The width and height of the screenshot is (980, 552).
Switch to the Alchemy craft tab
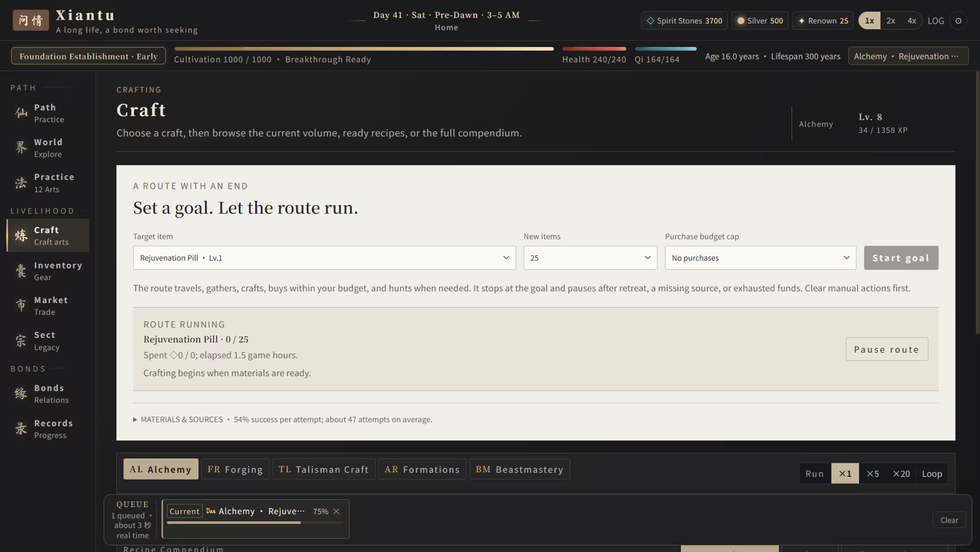coord(161,469)
